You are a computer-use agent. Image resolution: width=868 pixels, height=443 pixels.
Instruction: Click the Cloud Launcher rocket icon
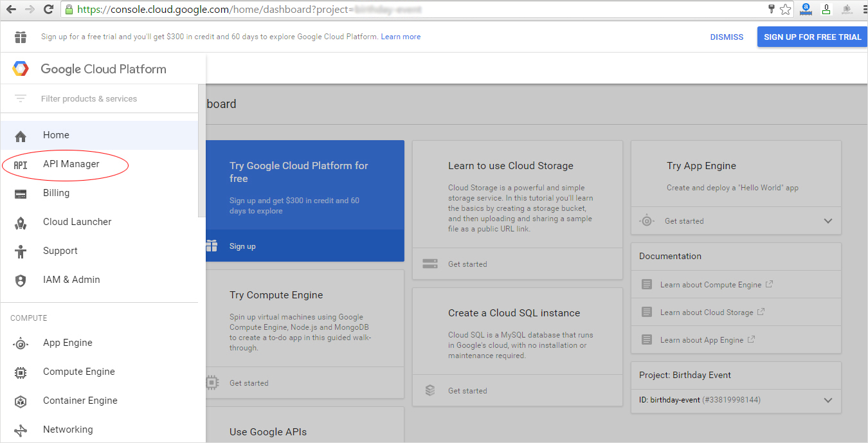click(21, 222)
